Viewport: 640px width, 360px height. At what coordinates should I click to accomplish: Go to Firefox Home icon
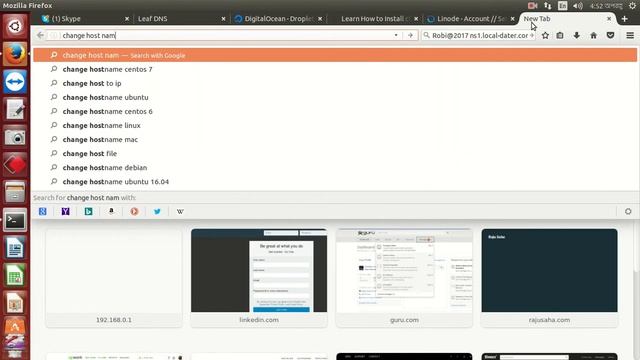[593, 36]
